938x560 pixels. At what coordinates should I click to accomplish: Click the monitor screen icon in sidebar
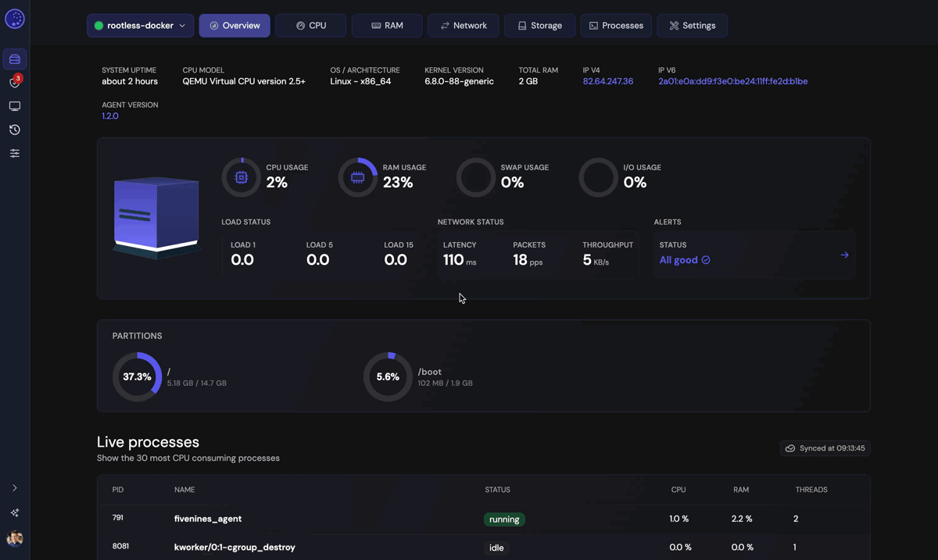[x=15, y=106]
